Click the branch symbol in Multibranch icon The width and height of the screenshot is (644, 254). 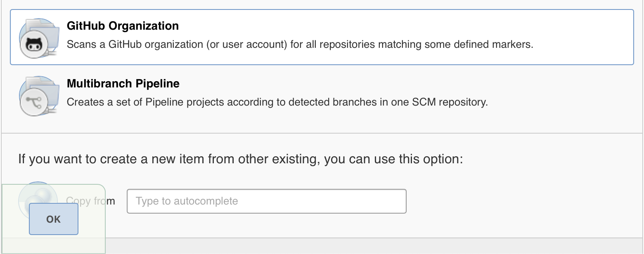[34, 102]
